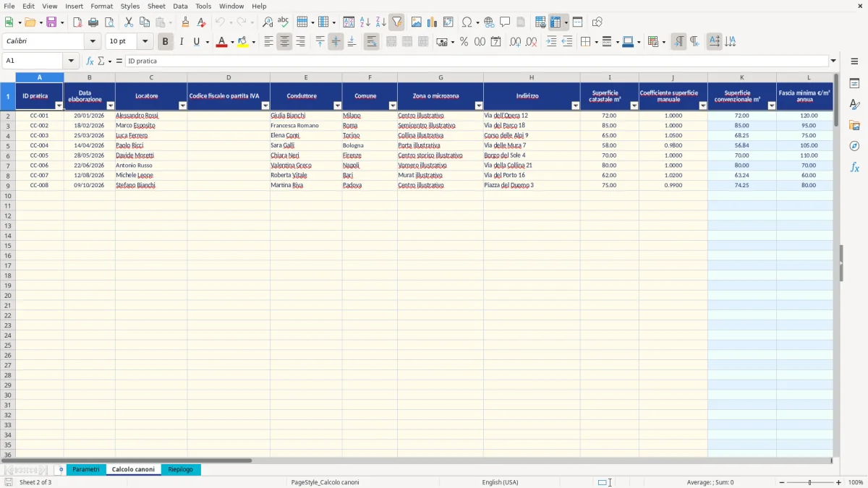Click Average; Sum: 0 status field

(x=710, y=482)
